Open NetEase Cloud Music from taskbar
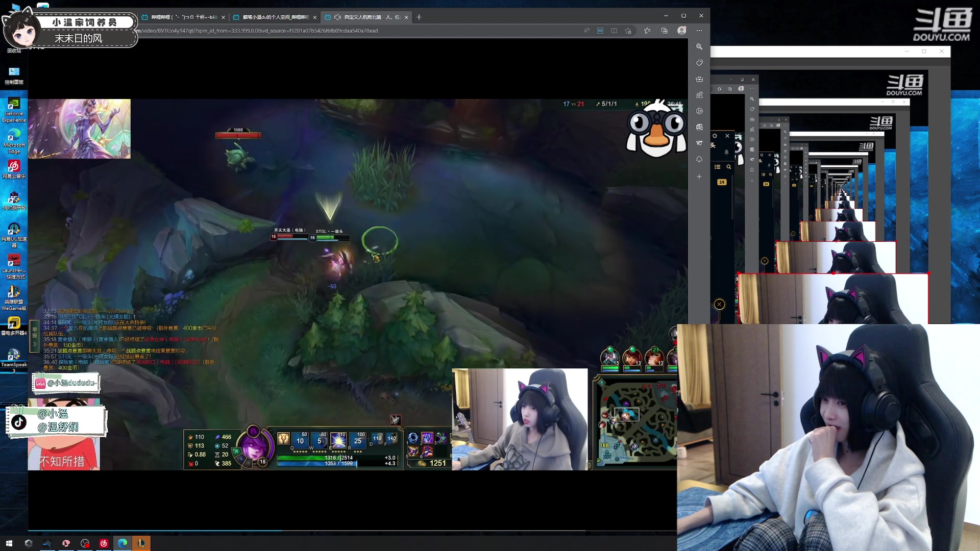The width and height of the screenshot is (980, 551). point(104,543)
